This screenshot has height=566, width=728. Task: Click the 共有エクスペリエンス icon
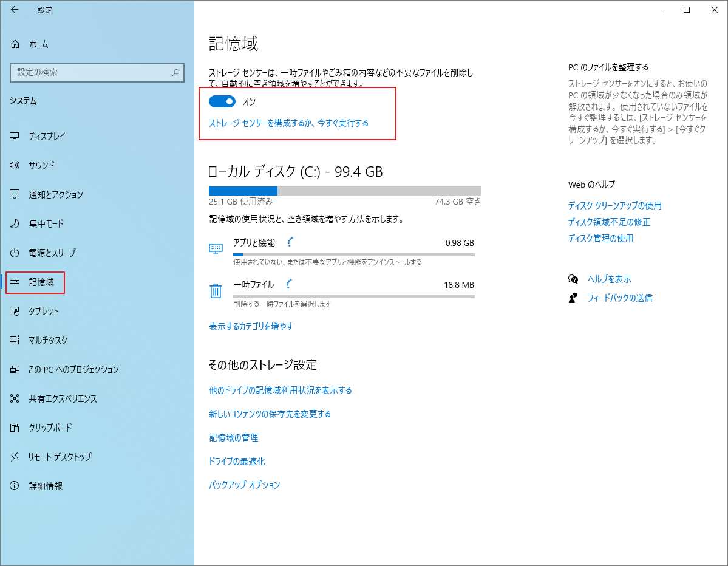coord(15,398)
